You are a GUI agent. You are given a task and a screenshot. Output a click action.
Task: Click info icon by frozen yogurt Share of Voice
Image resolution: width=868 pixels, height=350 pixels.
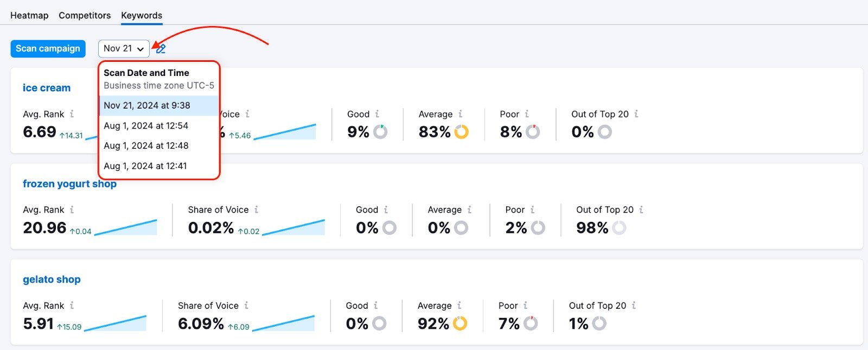[256, 209]
